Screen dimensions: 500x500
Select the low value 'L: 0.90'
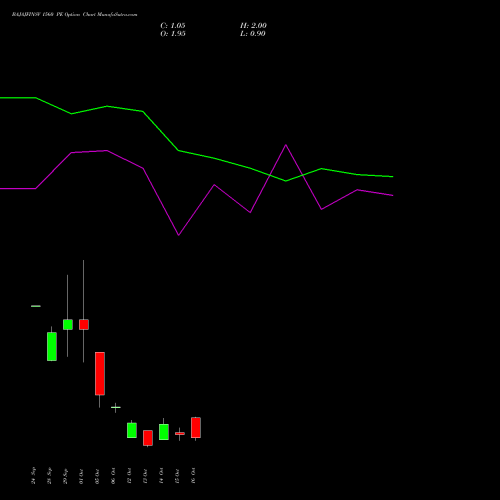pyautogui.click(x=253, y=34)
